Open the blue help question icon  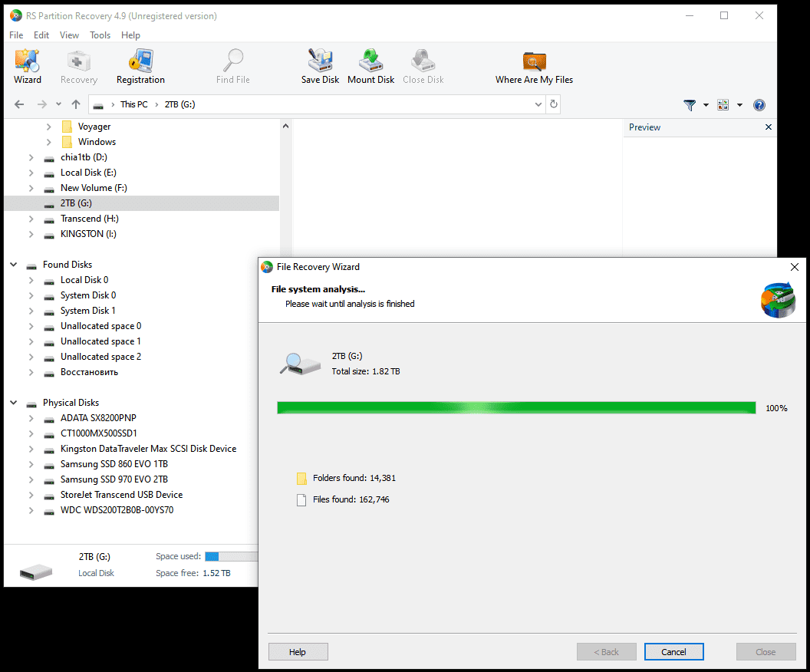tap(759, 105)
